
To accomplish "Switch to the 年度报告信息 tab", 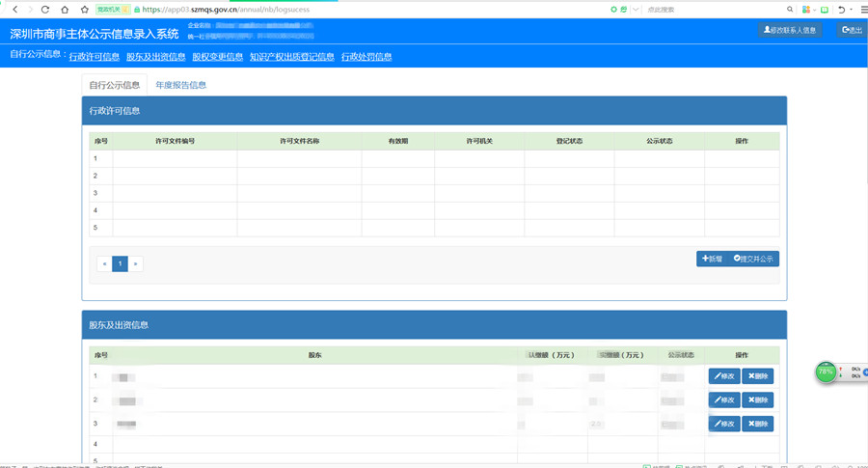I will coord(181,85).
